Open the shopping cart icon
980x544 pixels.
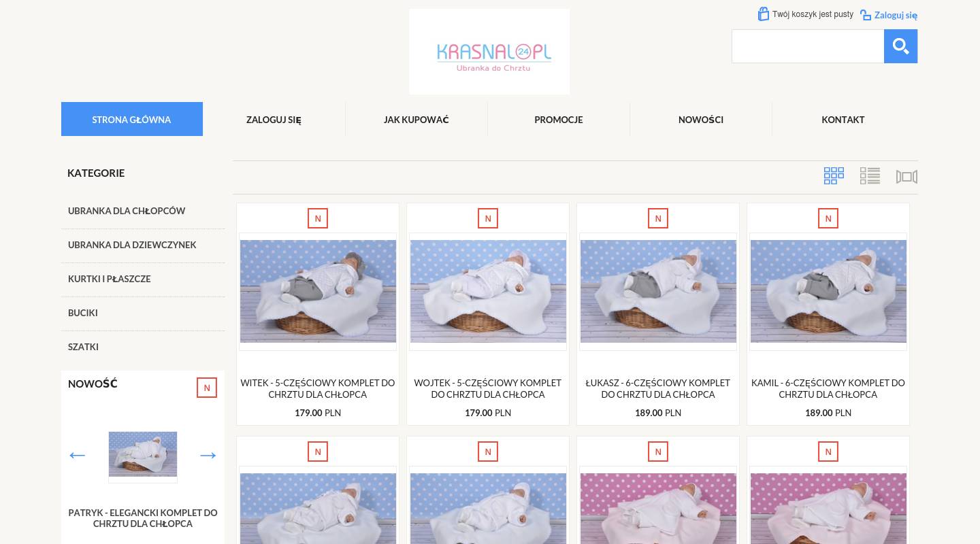[x=764, y=14]
